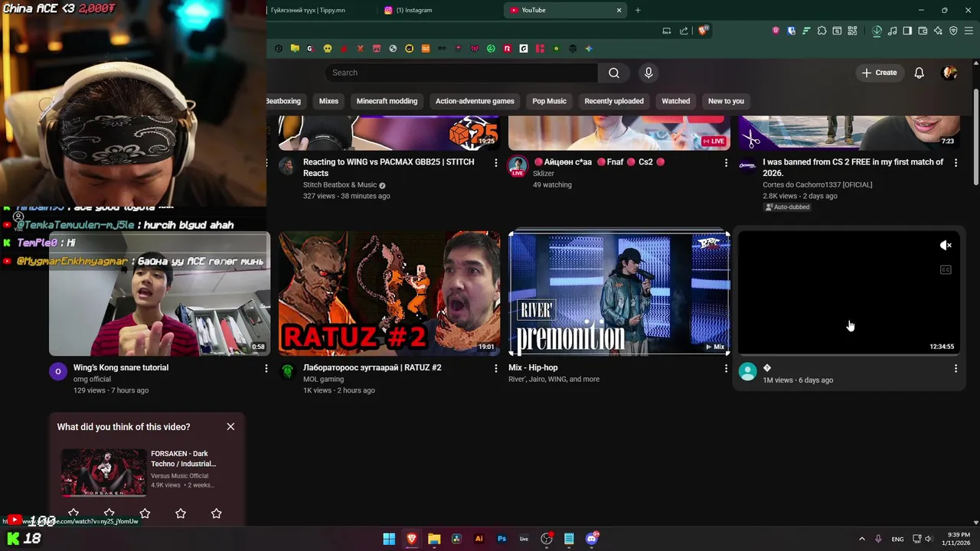980x551 pixels.
Task: Close the What did you think survey
Action: (230, 426)
